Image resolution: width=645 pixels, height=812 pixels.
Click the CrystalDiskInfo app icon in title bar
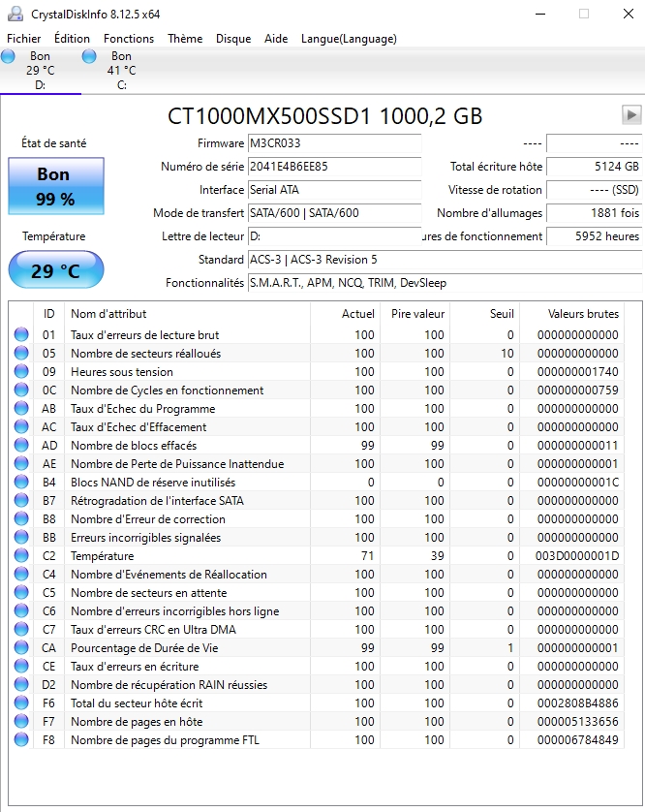pyautogui.click(x=15, y=14)
